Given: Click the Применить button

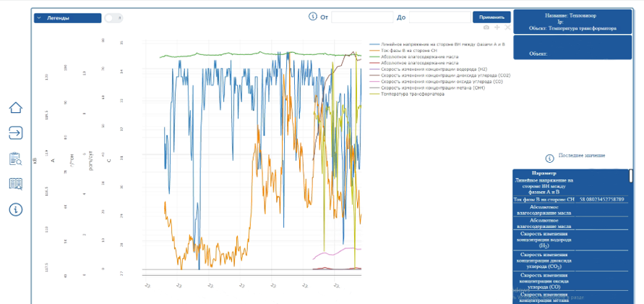Looking at the screenshot, I should coord(491,17).
